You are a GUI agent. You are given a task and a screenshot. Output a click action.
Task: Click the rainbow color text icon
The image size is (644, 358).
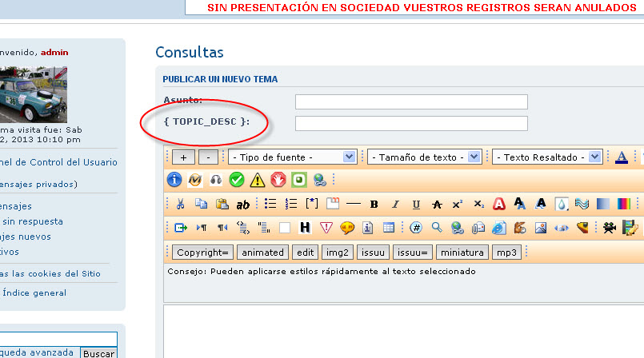pyautogui.click(x=623, y=204)
